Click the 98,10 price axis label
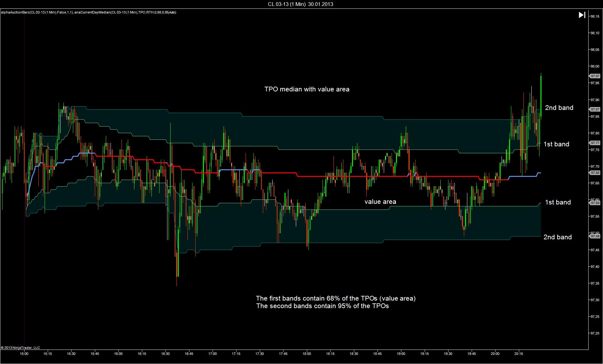The image size is (603, 364). coord(595,33)
